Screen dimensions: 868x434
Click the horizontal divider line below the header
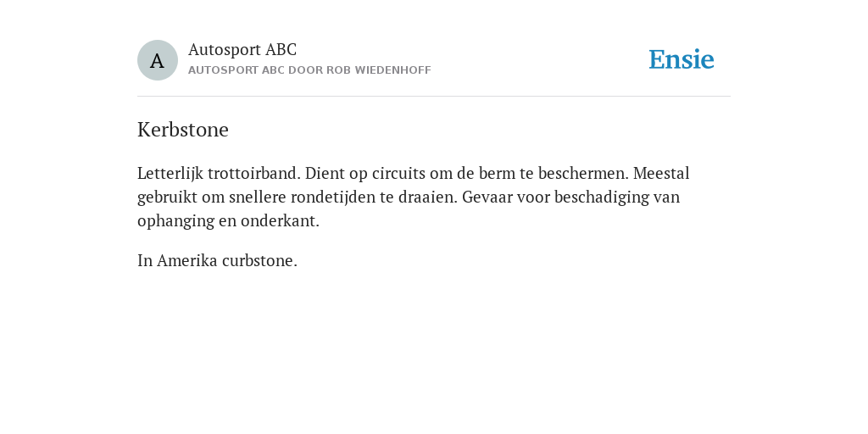[434, 97]
